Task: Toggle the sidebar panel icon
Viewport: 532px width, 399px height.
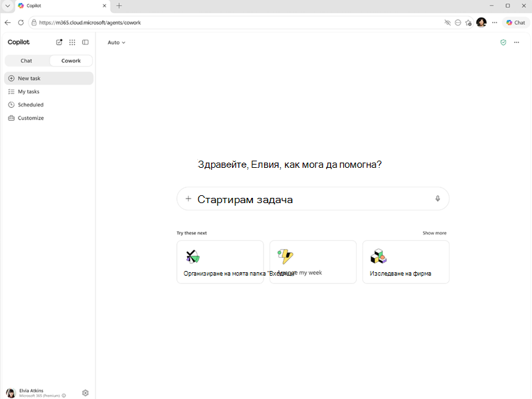Action: point(86,42)
